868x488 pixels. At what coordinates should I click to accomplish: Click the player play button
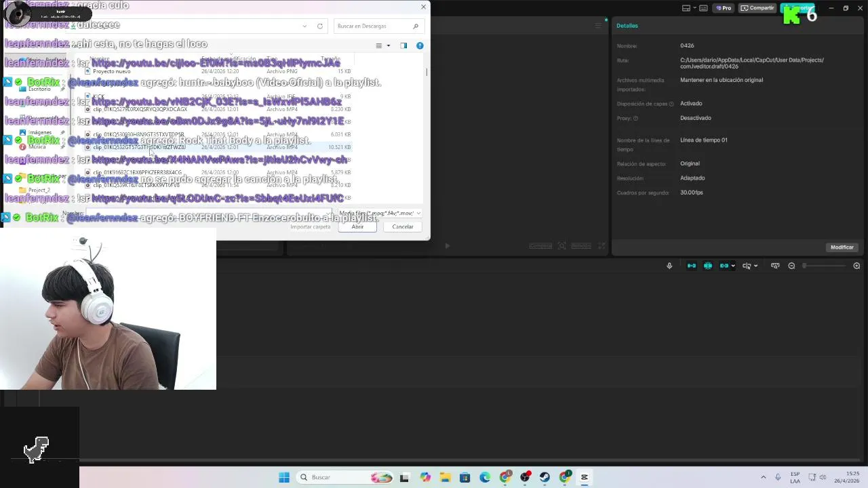click(x=447, y=246)
